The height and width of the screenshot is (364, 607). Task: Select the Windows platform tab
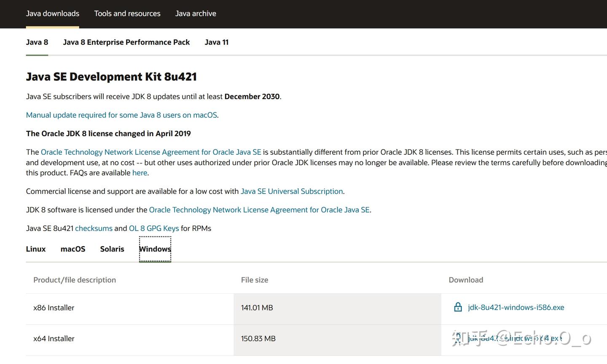[155, 249]
